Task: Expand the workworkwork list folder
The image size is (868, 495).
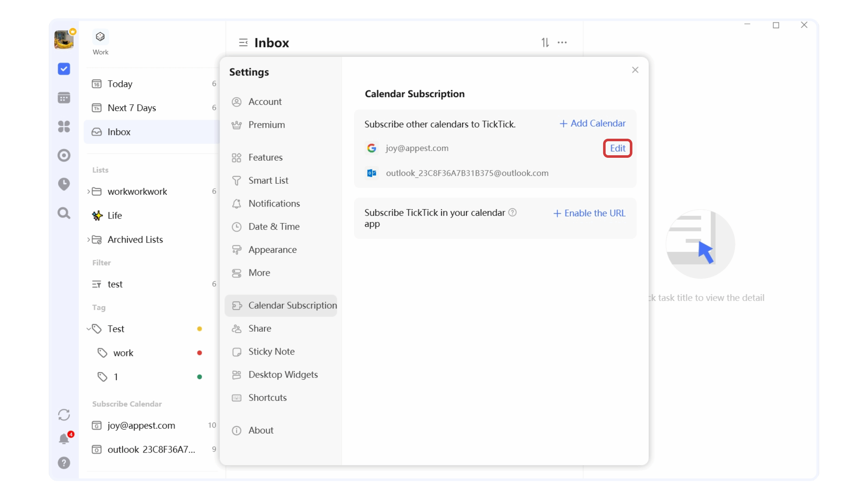Action: (x=88, y=192)
